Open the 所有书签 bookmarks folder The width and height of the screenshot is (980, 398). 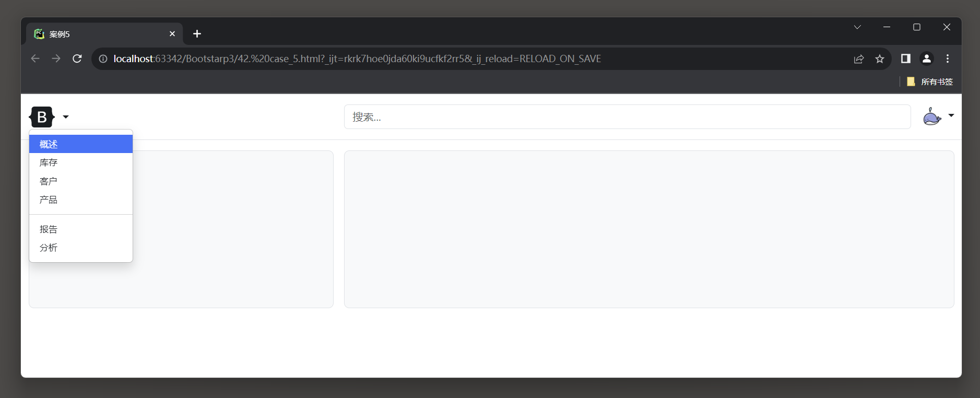point(930,81)
